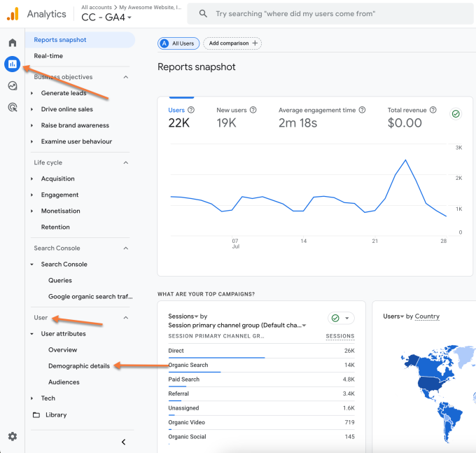476x453 pixels.
Task: Open Google organic search traffic report
Action: pos(90,297)
